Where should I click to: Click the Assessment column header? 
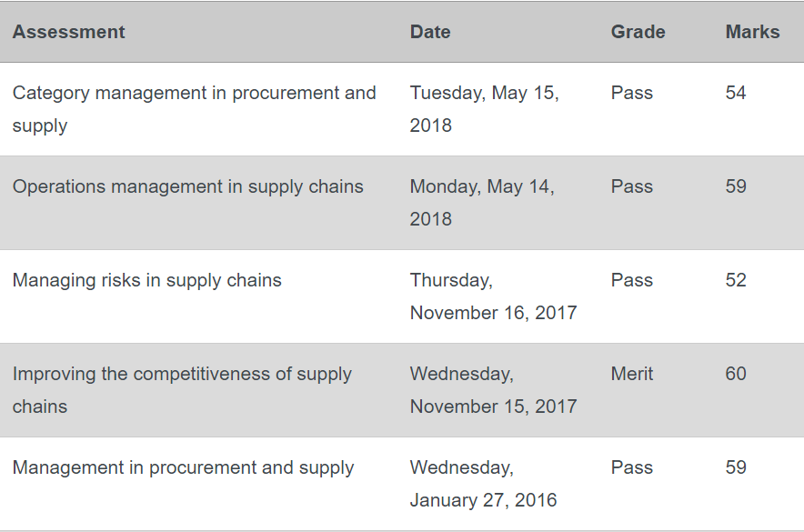coord(69,32)
